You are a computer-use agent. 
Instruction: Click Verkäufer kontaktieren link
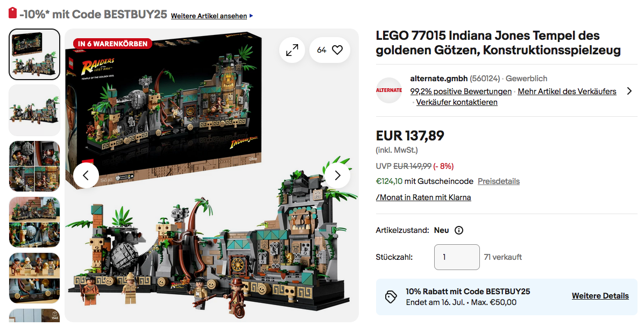[457, 102]
